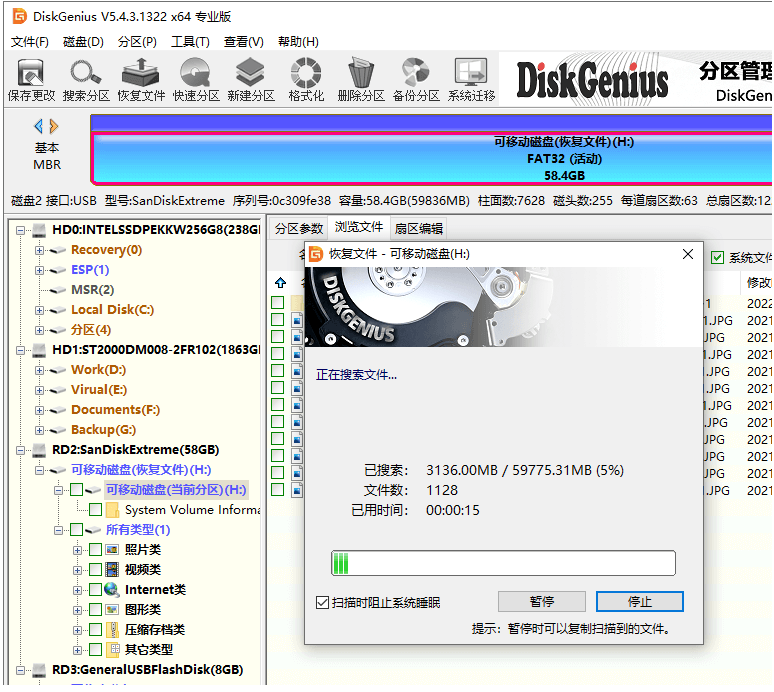Expand the Work(D:) partition node
774x692 pixels.
(39, 370)
